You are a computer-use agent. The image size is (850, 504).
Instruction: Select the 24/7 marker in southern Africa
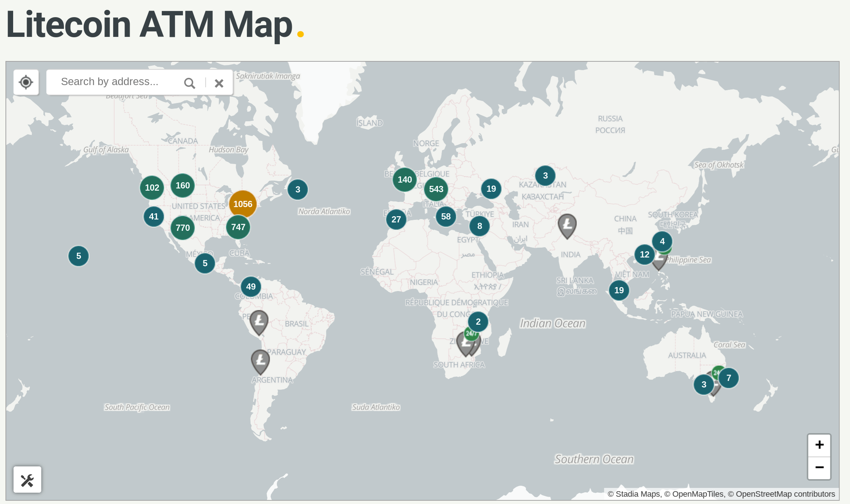click(x=471, y=333)
